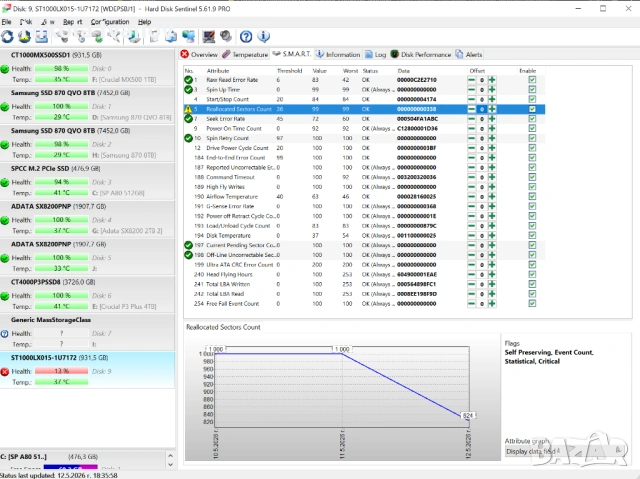Click the refresh disk status toolbar icon
640x479 pixels.
pos(7,37)
